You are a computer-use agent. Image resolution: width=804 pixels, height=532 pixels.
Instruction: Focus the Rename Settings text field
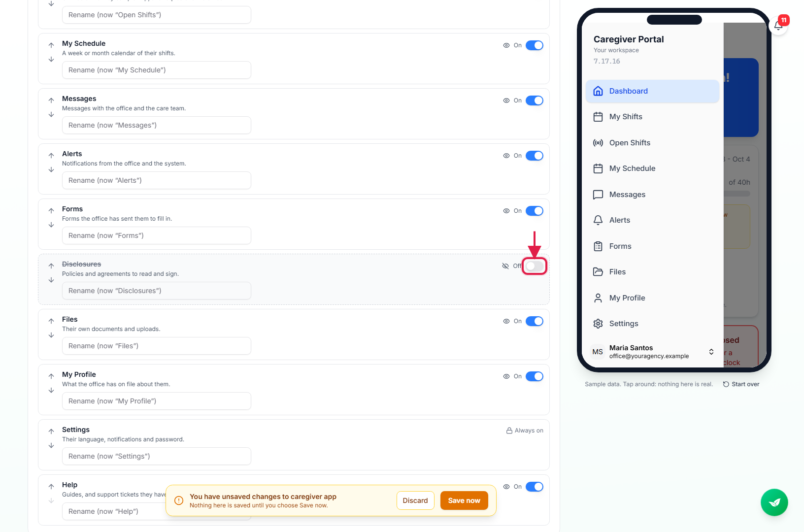157,456
